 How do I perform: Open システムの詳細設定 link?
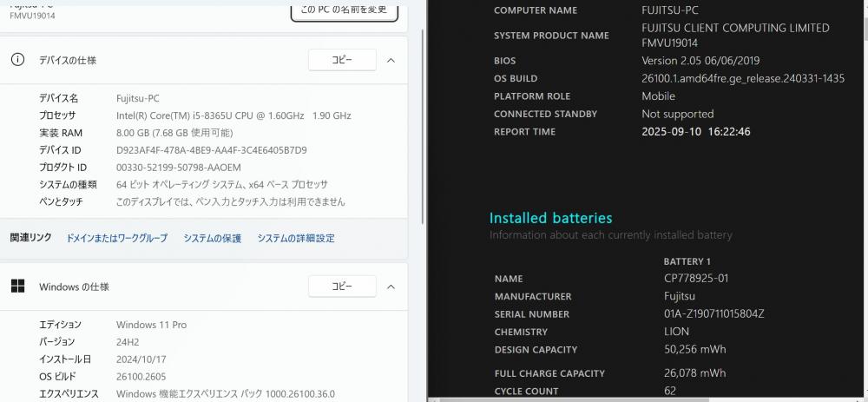pyautogui.click(x=296, y=238)
